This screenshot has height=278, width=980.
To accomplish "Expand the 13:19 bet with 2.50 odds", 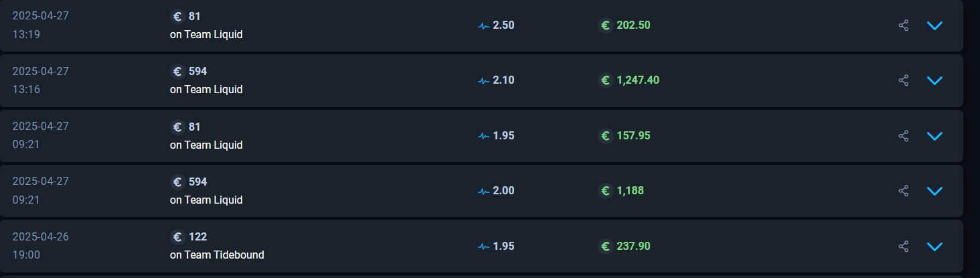I will tap(934, 25).
